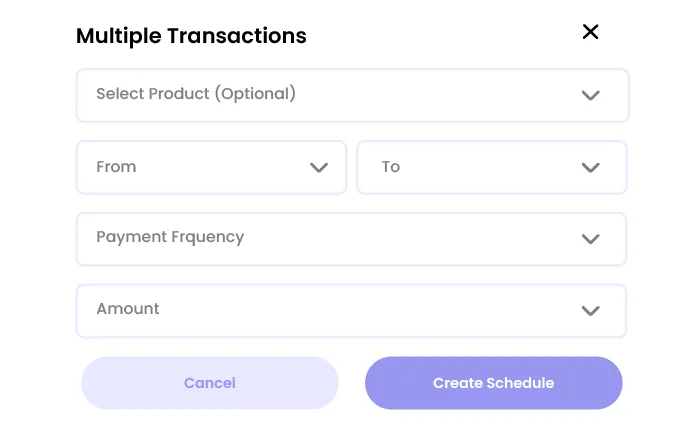Screen dimensions: 689x433
Task: Open the To account dropdown
Action: point(491,167)
